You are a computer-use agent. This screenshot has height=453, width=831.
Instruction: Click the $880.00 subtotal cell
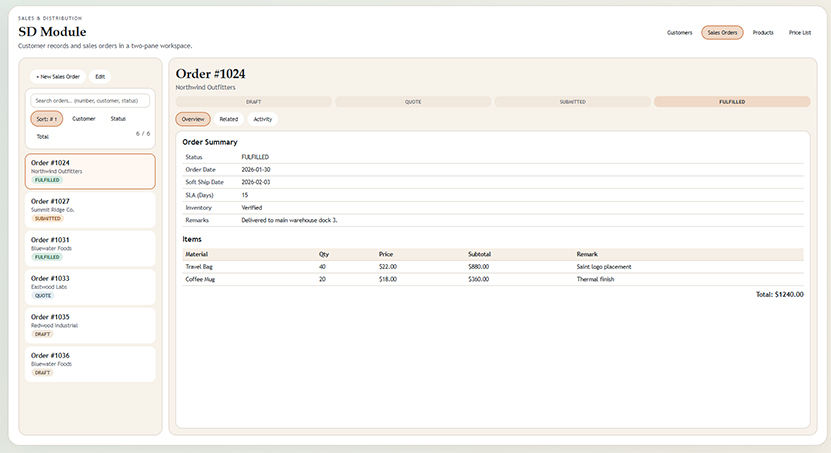[479, 267]
